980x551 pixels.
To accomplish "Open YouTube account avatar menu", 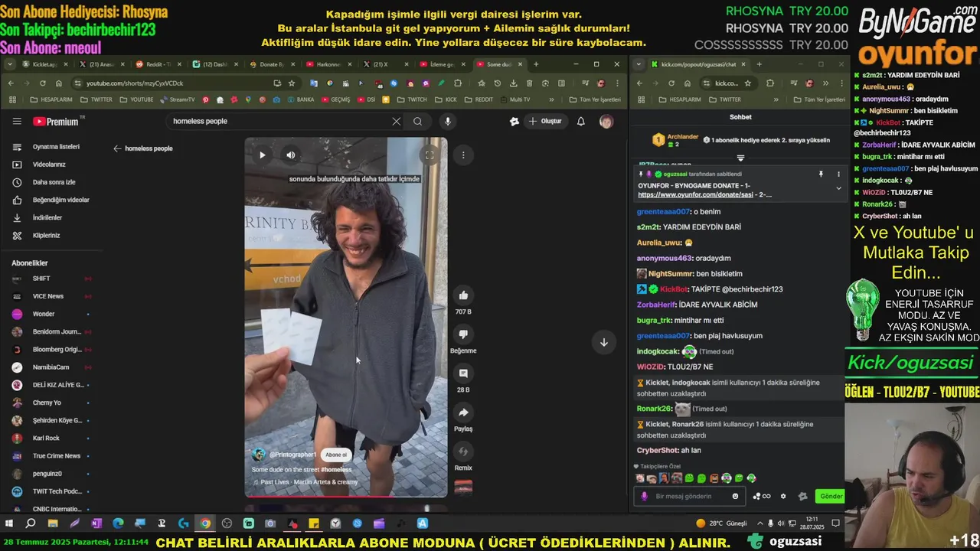I will coord(606,121).
